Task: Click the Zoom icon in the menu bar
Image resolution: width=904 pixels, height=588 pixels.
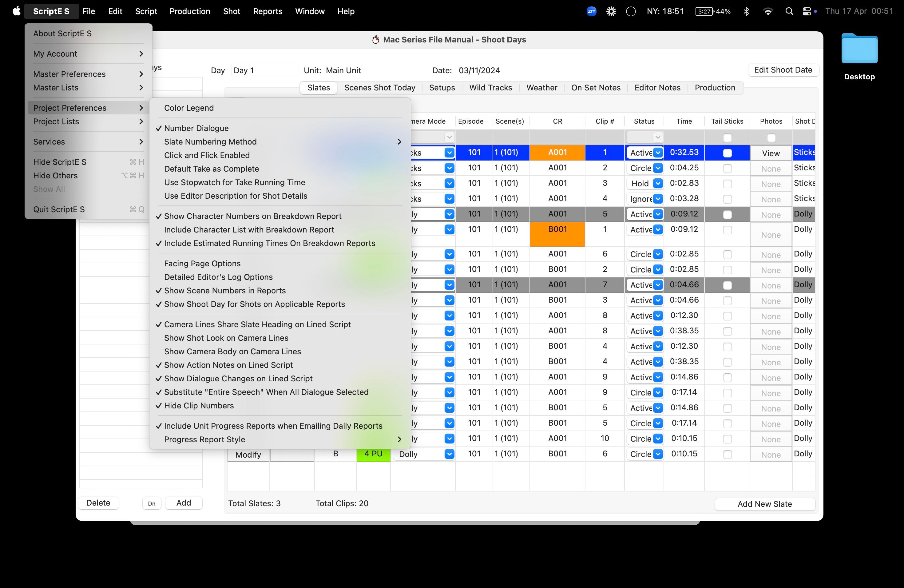Action: (591, 11)
